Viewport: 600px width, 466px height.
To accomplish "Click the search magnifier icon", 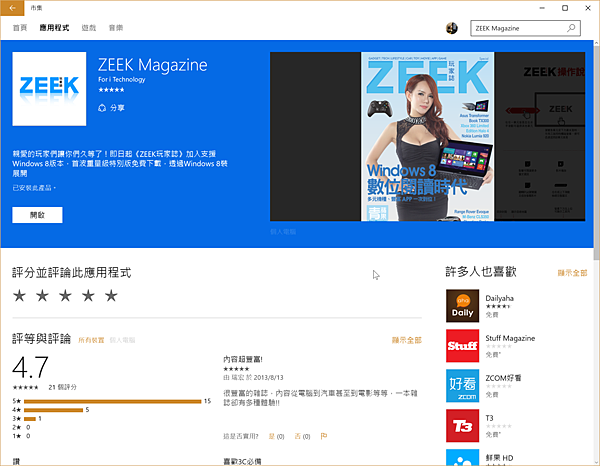I will click(x=571, y=28).
